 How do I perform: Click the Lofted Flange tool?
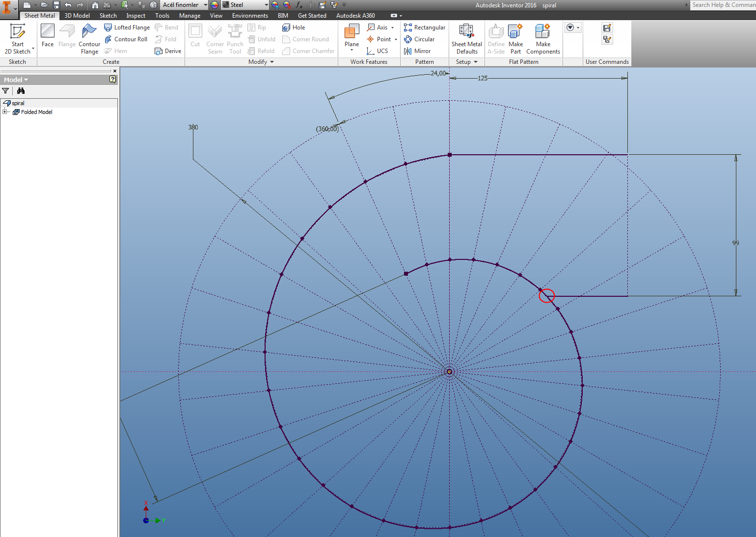[x=127, y=28]
